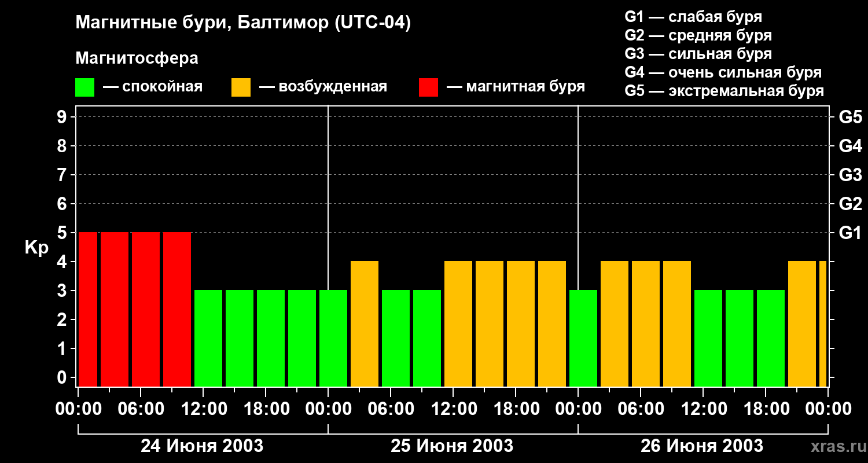Click the last red bar, just before 12:00, 24 June
The height and width of the screenshot is (463, 868).
point(177,309)
